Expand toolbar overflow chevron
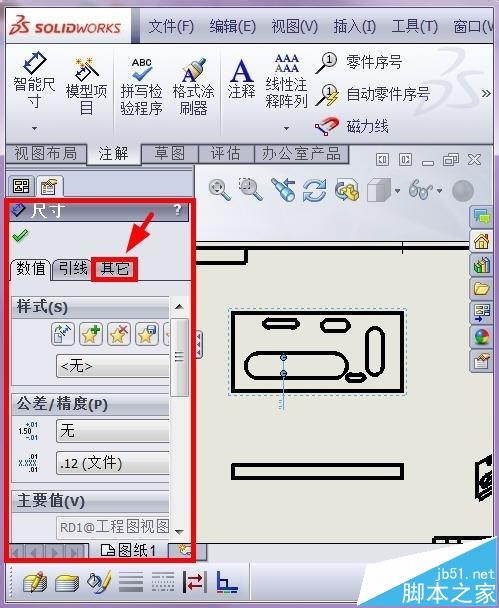The width and height of the screenshot is (499, 608). coord(486,93)
